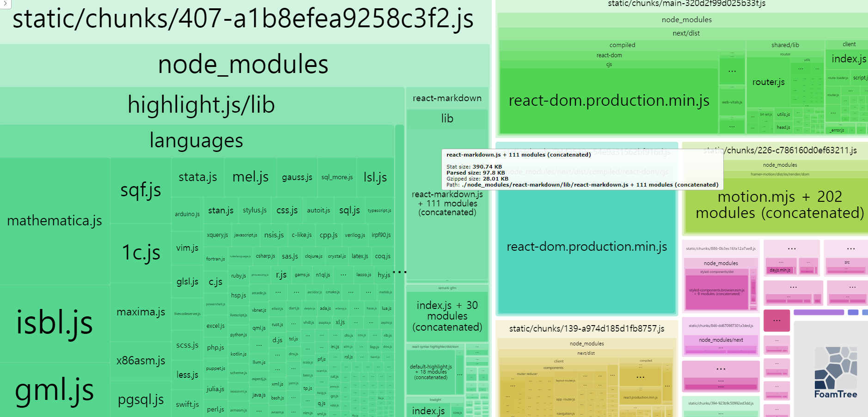Click the FoamTree logo
Viewport: 868px width, 417px height.
coord(835,372)
